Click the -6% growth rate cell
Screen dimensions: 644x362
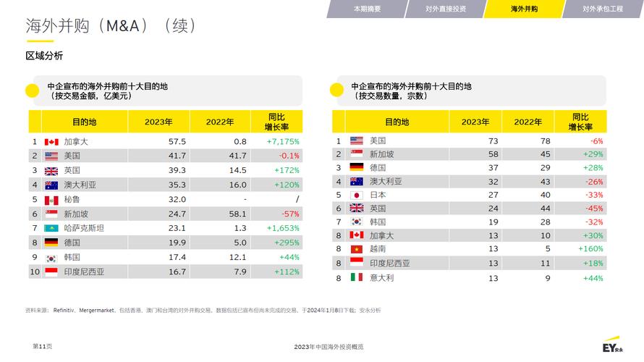pyautogui.click(x=597, y=141)
